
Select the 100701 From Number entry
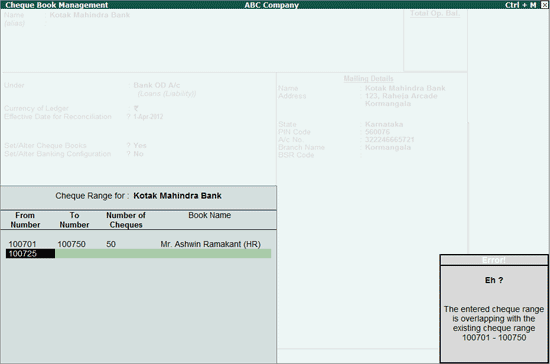[x=22, y=244]
